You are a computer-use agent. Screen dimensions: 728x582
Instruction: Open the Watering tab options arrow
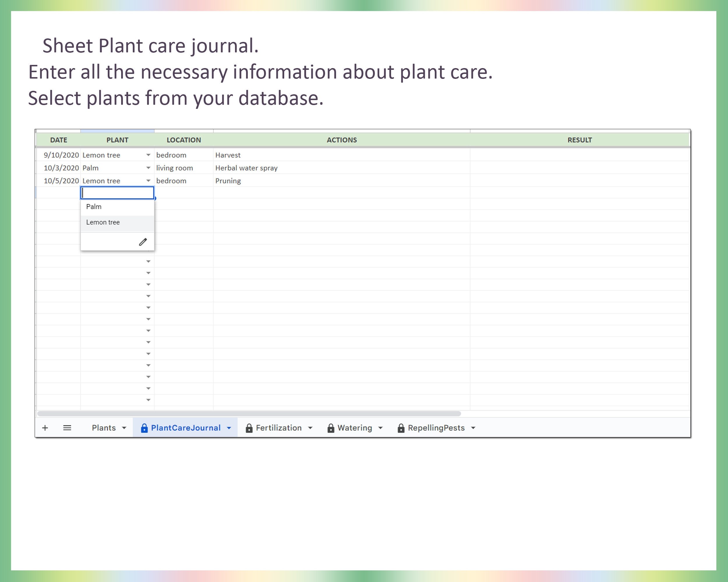point(381,427)
